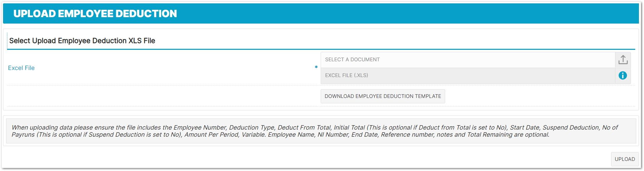
Task: Click the Total Remaining text in the note
Action: 490,135
